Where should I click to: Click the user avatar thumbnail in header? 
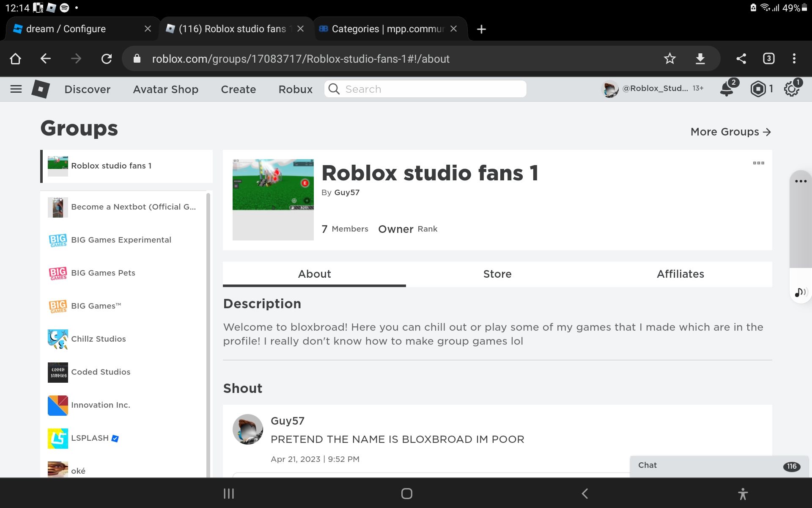610,89
